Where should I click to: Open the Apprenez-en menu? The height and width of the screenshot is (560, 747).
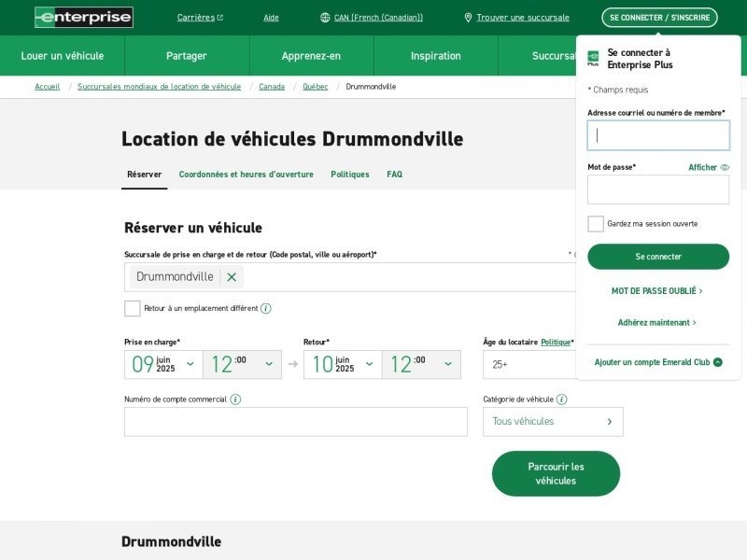coord(312,56)
